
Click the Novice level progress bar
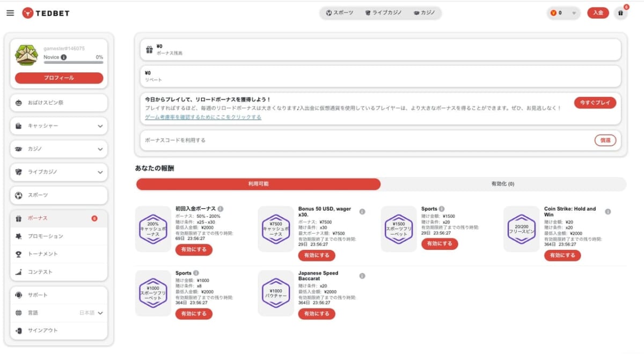[x=74, y=63]
